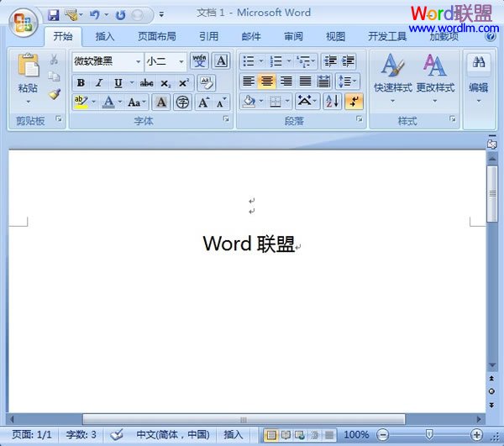Open the 页面布局 tab
This screenshot has width=504, height=446.
[x=157, y=36]
